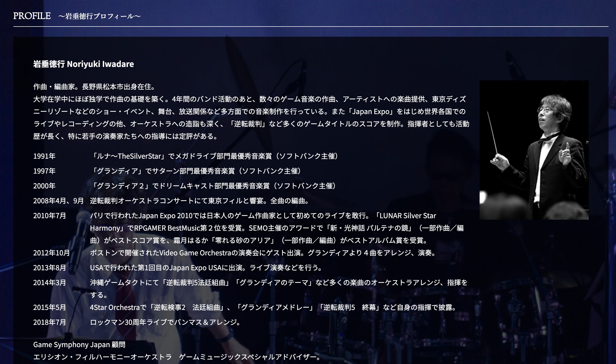Click the 1997年 timeline year label
This screenshot has height=364, width=616.
click(44, 171)
